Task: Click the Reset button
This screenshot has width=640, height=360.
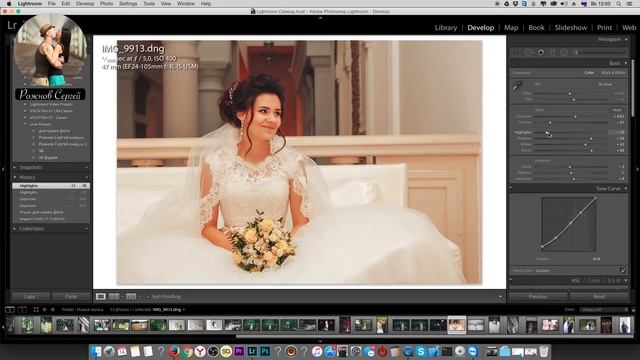Action: tap(599, 297)
